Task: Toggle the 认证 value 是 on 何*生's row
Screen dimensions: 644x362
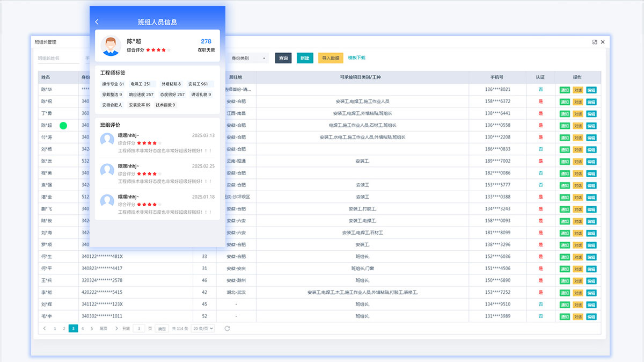Action: point(540,257)
